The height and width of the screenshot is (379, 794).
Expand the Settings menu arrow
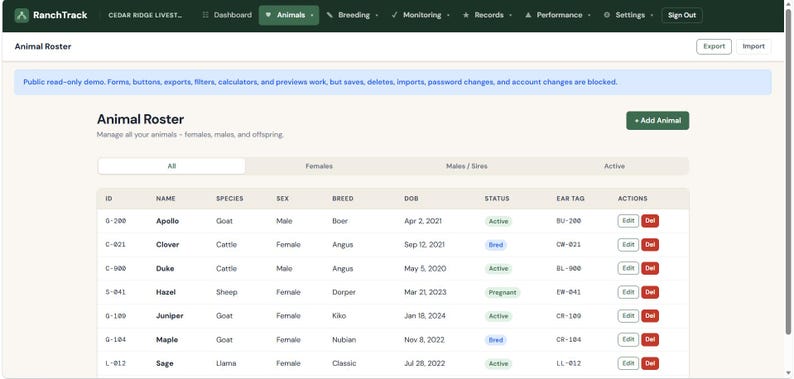coord(652,16)
